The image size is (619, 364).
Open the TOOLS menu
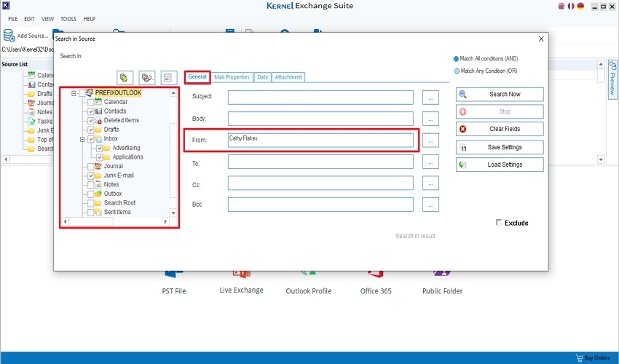[x=68, y=19]
